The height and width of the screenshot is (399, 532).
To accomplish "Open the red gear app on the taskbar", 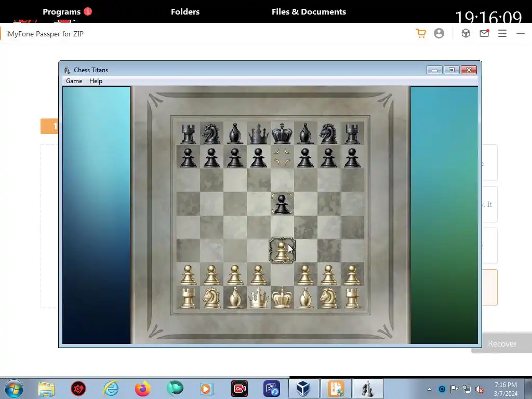I will pyautogui.click(x=78, y=389).
